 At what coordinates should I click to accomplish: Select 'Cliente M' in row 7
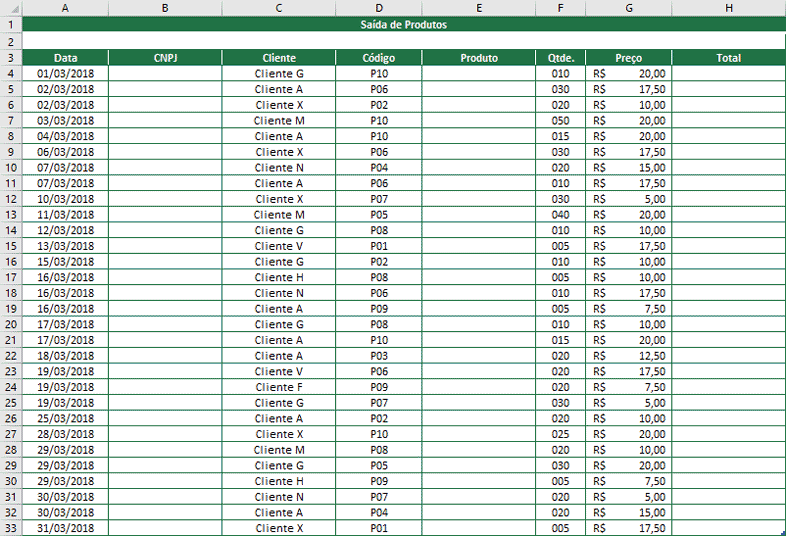[x=279, y=120]
